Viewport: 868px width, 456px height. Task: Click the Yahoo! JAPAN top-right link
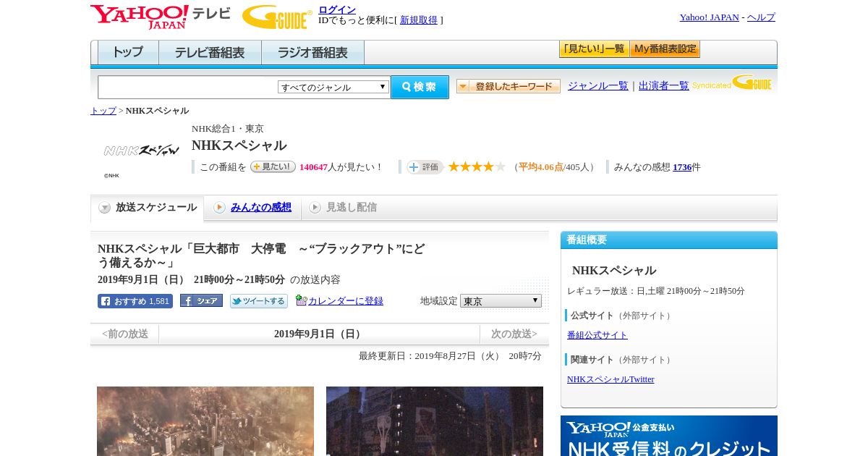709,17
